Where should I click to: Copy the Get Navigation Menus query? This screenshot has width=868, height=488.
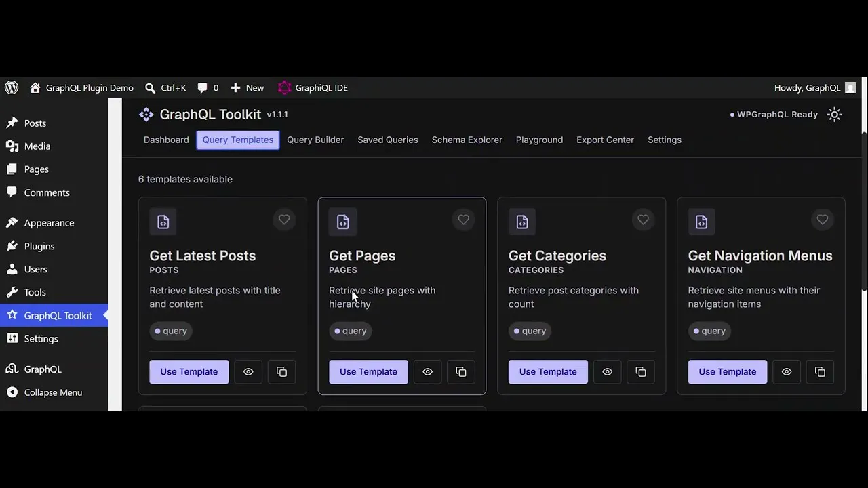820,371
